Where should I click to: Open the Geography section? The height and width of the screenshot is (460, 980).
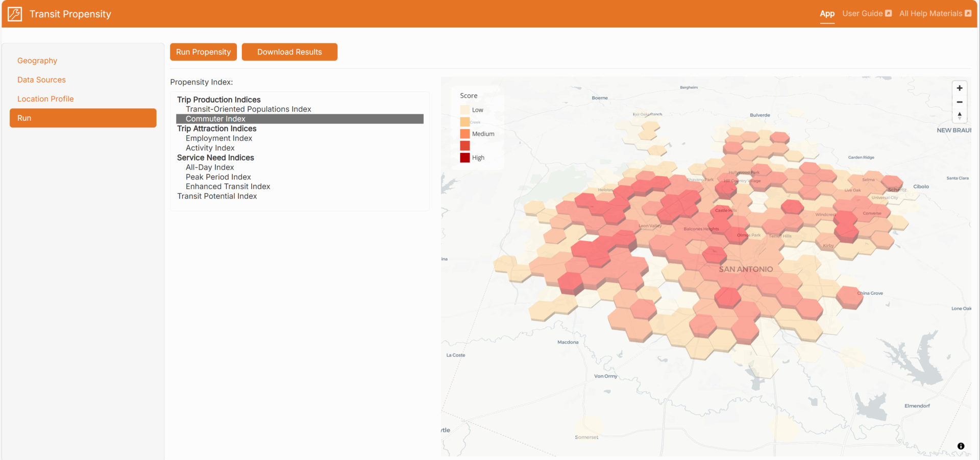37,61
